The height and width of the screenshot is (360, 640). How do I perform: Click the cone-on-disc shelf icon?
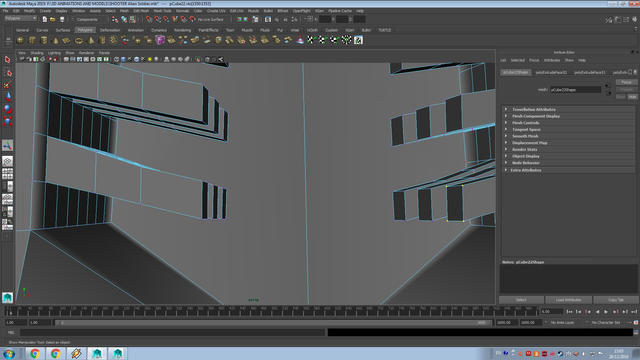tap(300, 40)
